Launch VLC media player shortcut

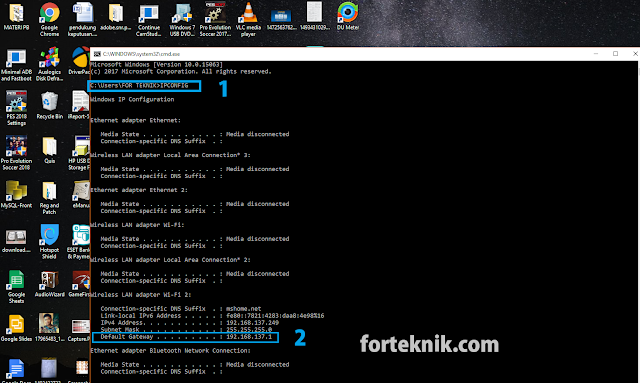[x=248, y=20]
